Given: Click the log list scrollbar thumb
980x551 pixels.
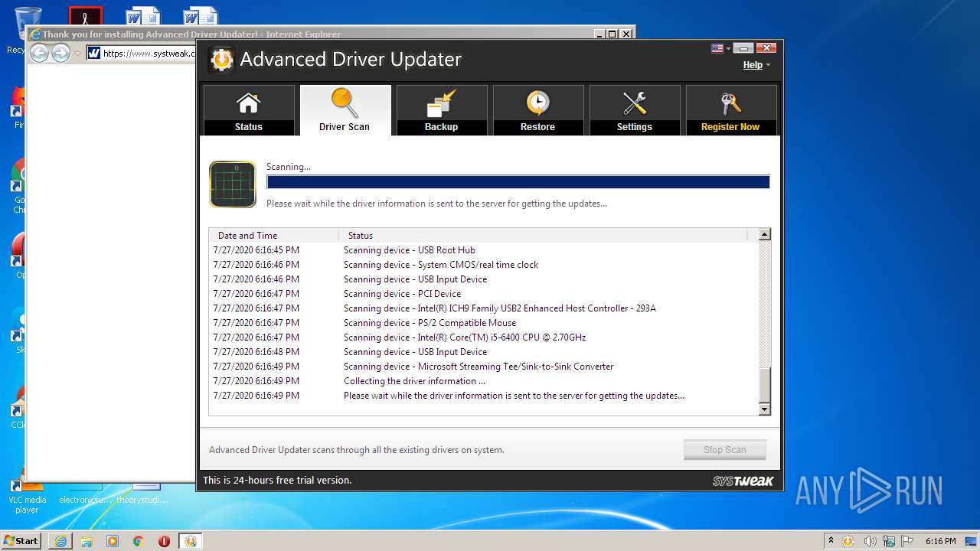Looking at the screenshot, I should point(764,385).
